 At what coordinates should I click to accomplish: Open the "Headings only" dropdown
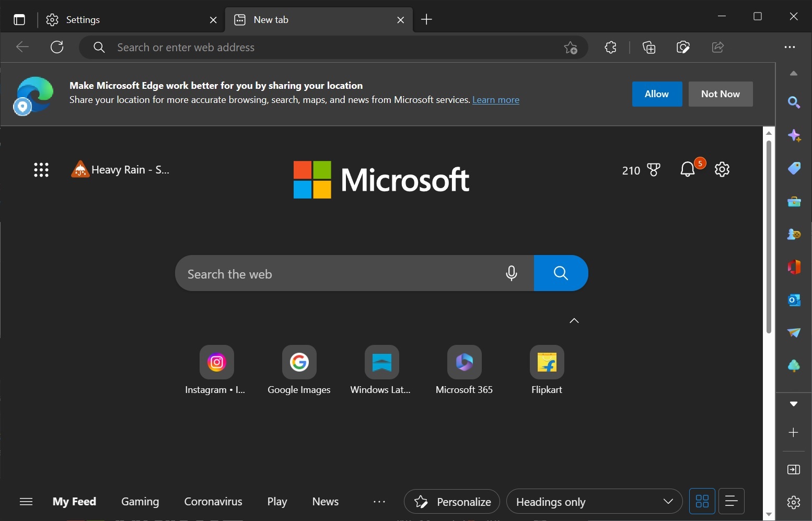click(x=594, y=502)
